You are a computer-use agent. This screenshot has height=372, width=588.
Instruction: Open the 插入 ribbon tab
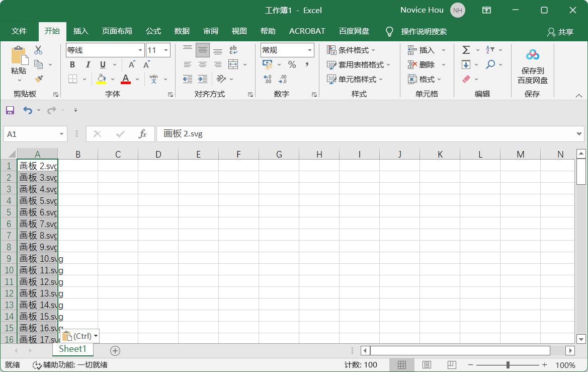[x=80, y=31]
